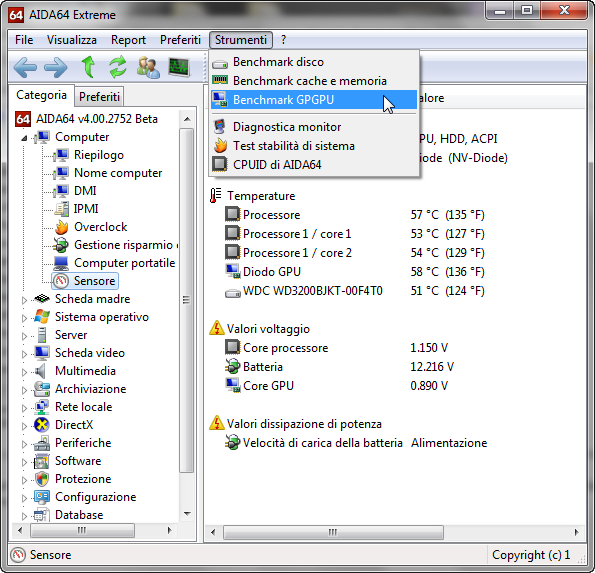The width and height of the screenshot is (595, 573).
Task: Select Riepilogo in the tree
Action: 99,155
